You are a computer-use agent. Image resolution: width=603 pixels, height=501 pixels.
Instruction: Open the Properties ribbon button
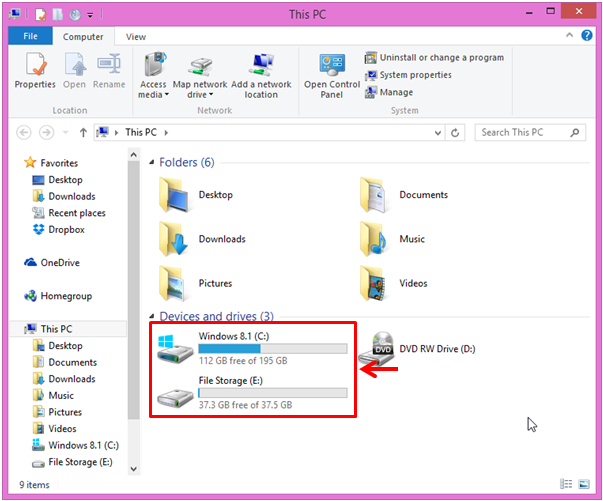click(x=35, y=71)
